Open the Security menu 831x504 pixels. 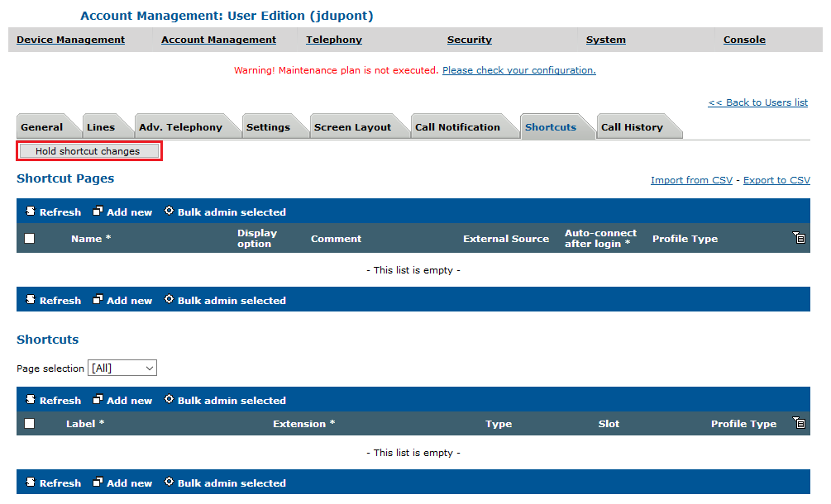[x=470, y=40]
